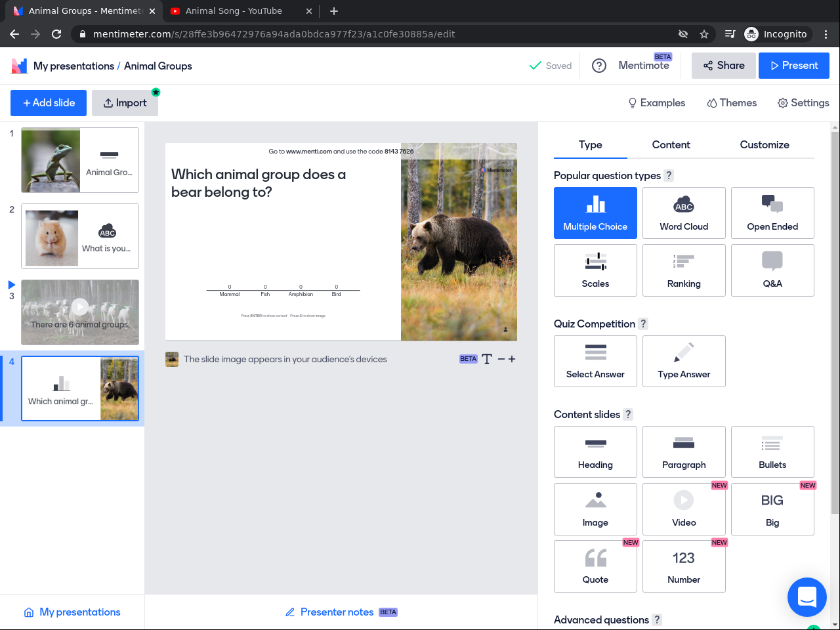Click the text size T icon
840x630 pixels.
(487, 359)
